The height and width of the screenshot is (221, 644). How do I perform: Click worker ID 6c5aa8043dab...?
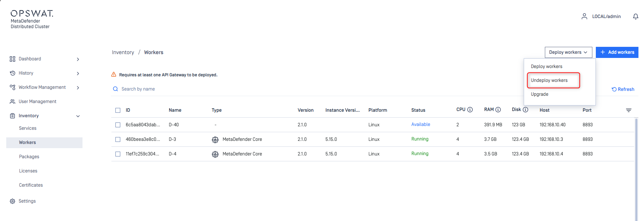pyautogui.click(x=143, y=125)
